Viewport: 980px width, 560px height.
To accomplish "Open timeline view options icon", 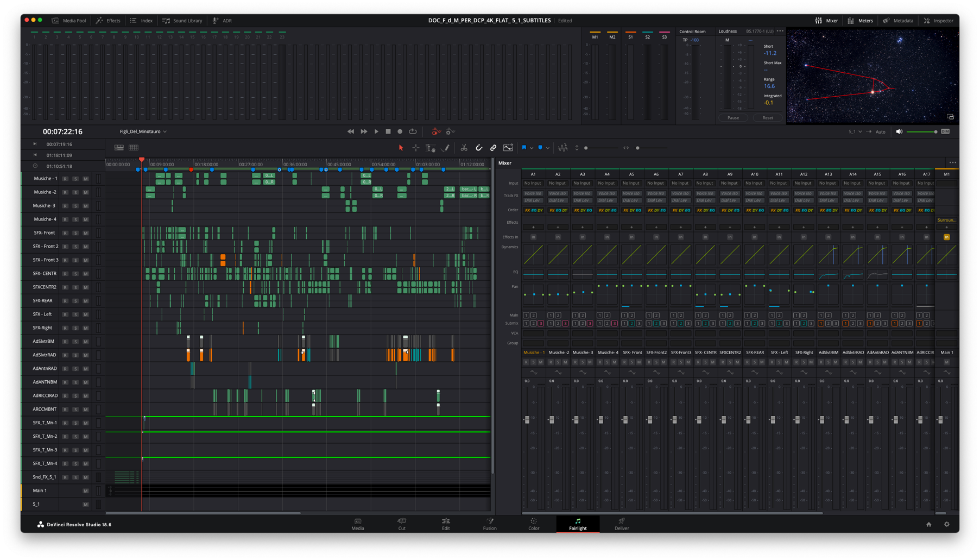I will point(119,148).
